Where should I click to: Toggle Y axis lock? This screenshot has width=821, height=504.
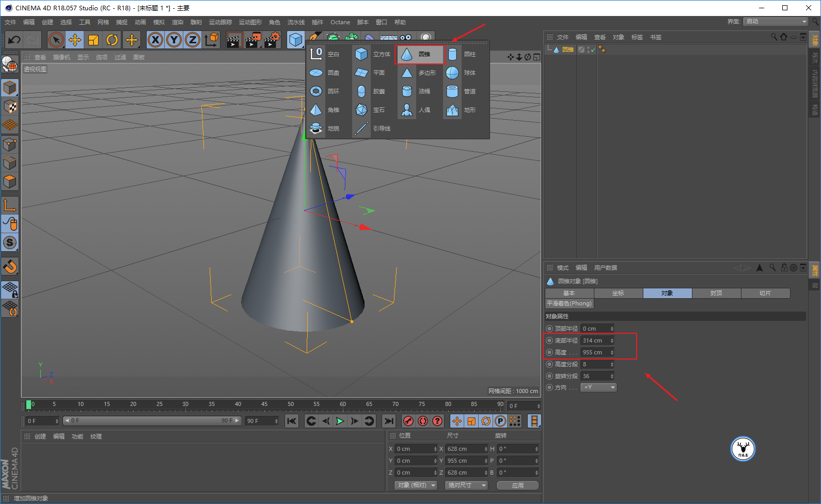tap(174, 40)
